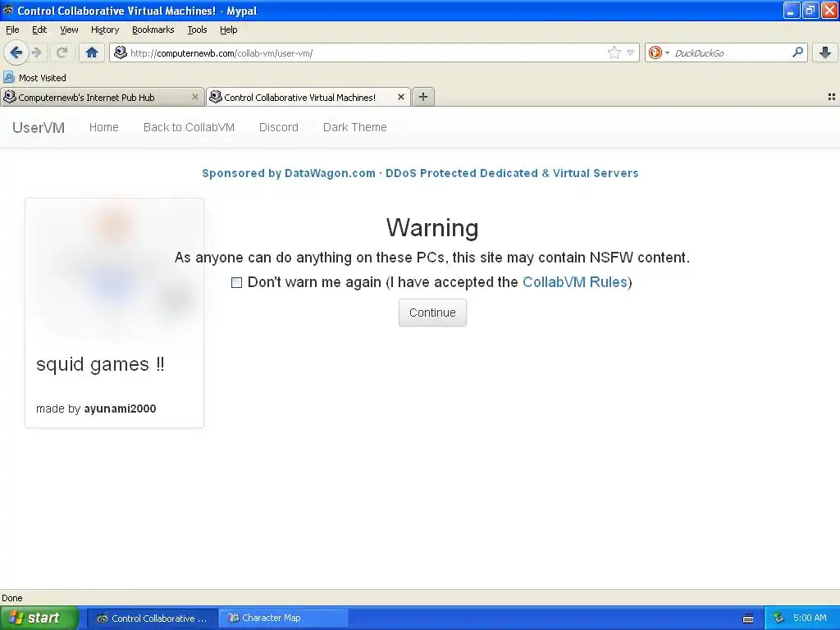Switch to Dark Theme
The height and width of the screenshot is (630, 840).
pyautogui.click(x=354, y=127)
